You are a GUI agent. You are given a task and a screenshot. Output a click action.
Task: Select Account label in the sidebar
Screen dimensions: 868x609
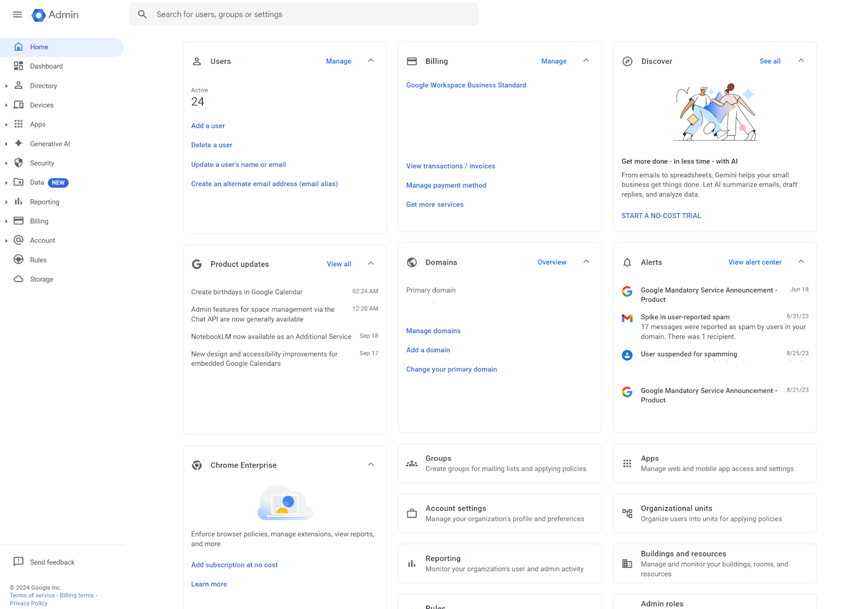pyautogui.click(x=42, y=240)
